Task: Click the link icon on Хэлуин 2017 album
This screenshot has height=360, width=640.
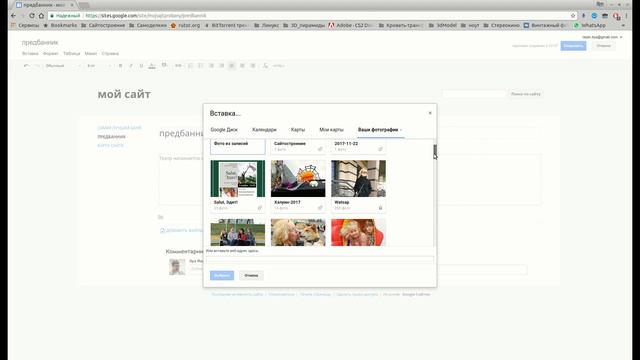Action: [x=320, y=208]
